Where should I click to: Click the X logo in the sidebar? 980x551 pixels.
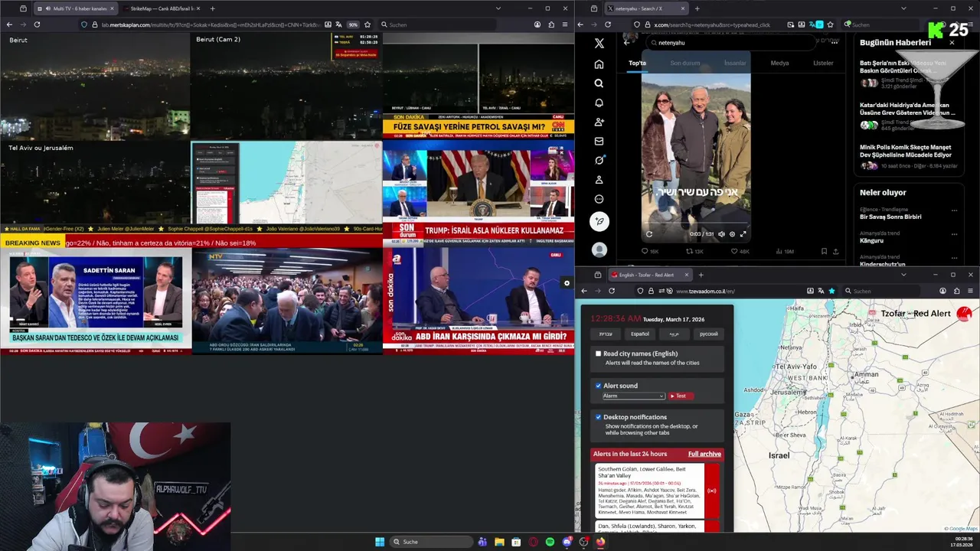(x=599, y=44)
